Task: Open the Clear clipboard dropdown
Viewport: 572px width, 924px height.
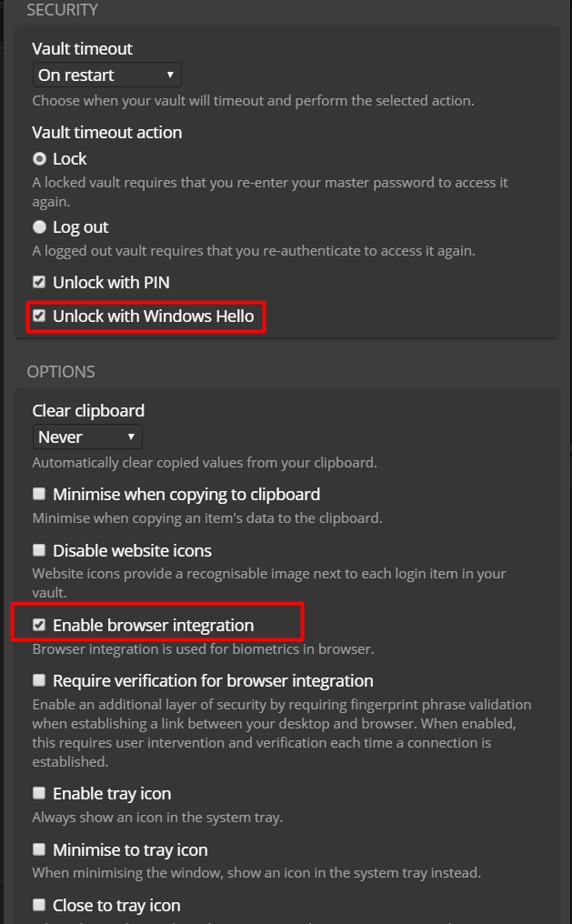Action: coord(87,437)
